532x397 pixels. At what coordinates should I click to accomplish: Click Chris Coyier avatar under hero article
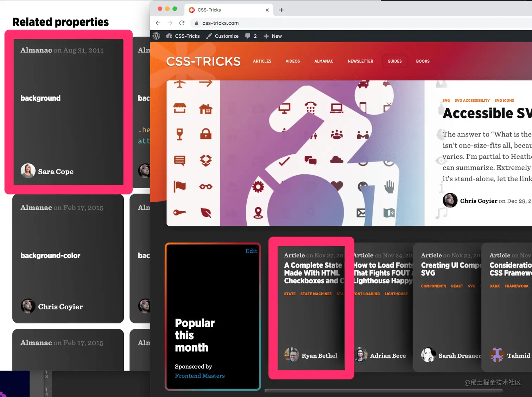point(450,201)
